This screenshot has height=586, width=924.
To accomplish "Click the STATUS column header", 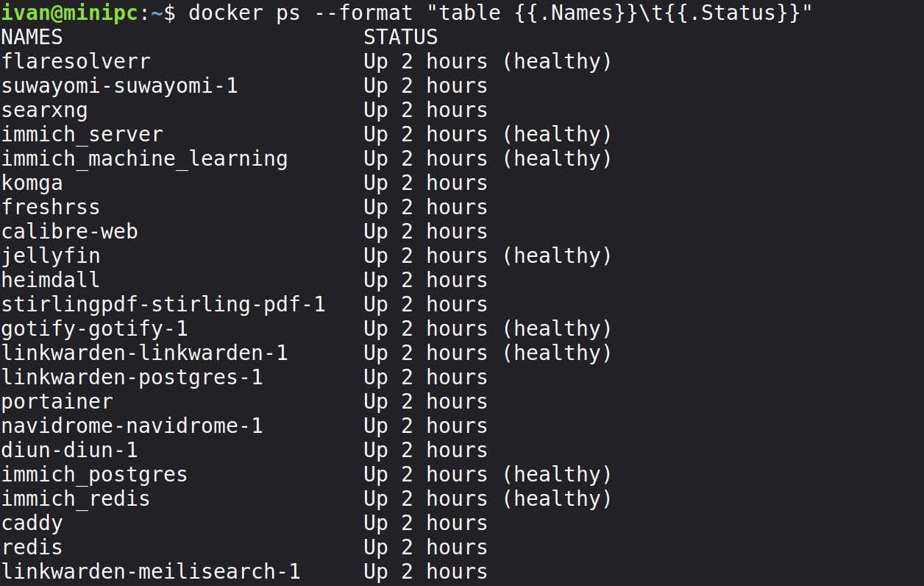I will (x=400, y=37).
